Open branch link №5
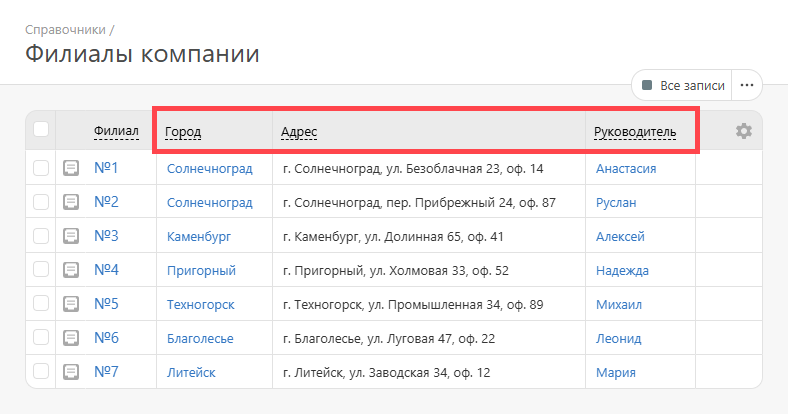The image size is (788, 414). (106, 303)
